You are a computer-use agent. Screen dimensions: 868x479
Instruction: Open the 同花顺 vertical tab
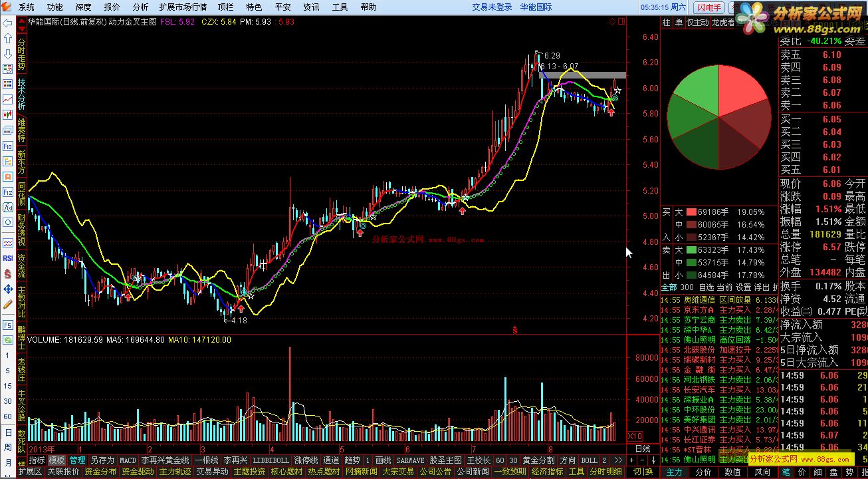point(21,193)
